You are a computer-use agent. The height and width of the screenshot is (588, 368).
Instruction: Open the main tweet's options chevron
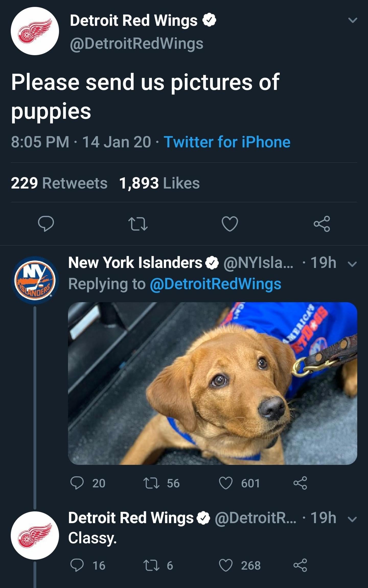(x=353, y=20)
